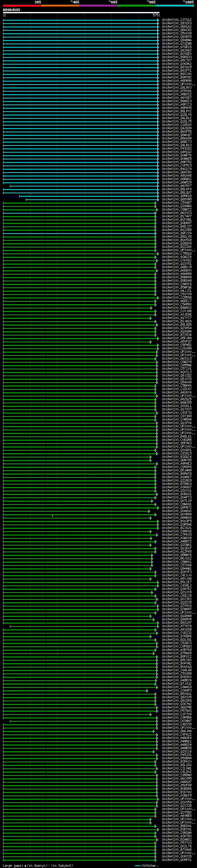The width and height of the screenshot is (197, 868).
Task: Click the green alignment bar for UniRef100_C6SNH7
Action: (84, 721)
